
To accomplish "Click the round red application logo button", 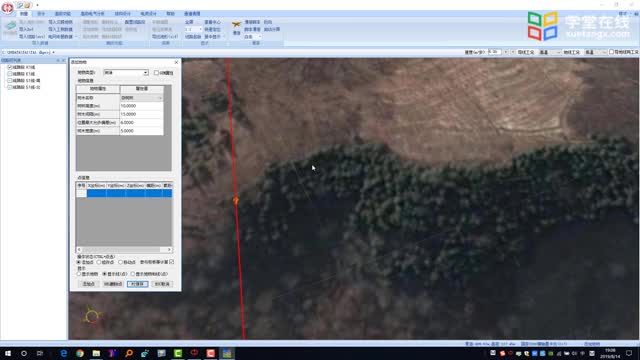I will click(7, 7).
